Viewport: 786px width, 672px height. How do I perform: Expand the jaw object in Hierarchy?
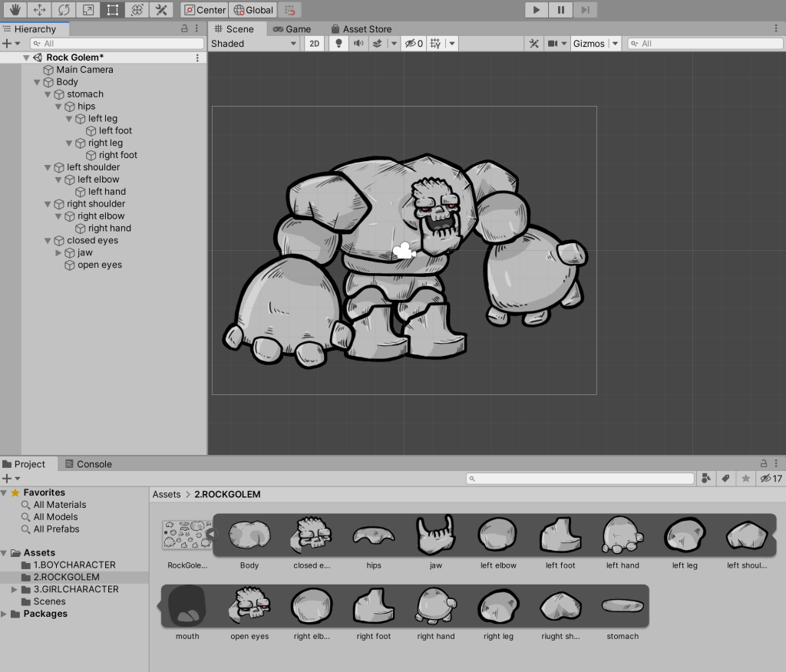(59, 252)
